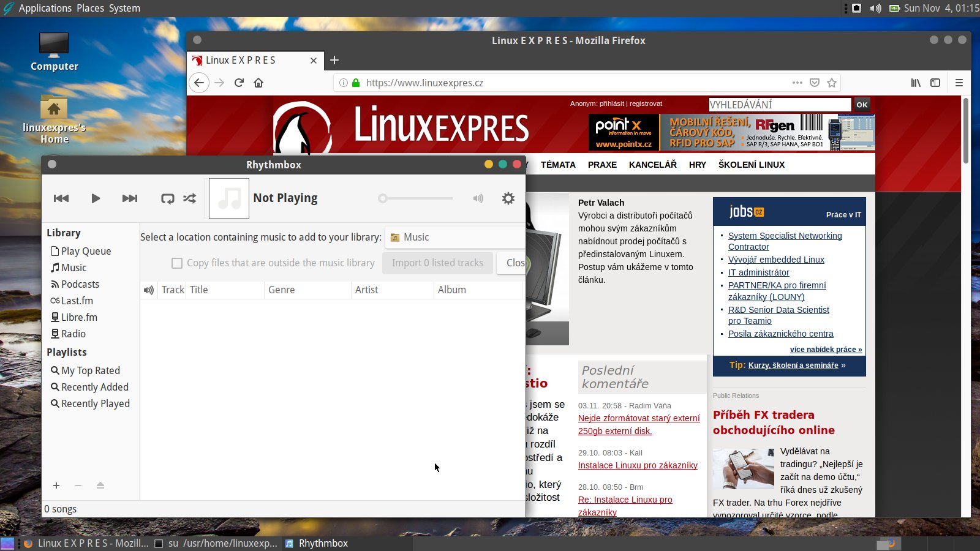
Task: Open the Firefox hamburger menu
Action: click(x=959, y=83)
